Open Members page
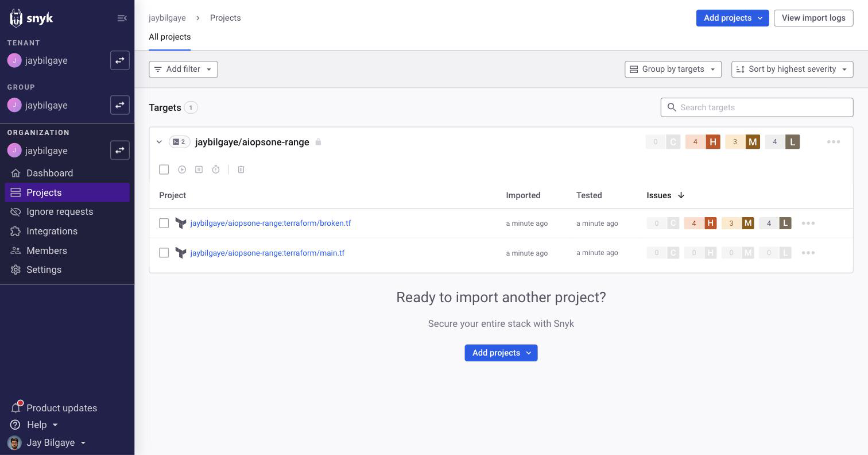The height and width of the screenshot is (455, 868). (x=67, y=250)
